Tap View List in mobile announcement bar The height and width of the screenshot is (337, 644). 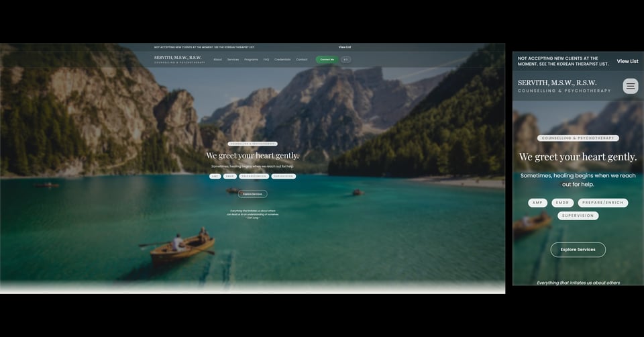coord(627,61)
